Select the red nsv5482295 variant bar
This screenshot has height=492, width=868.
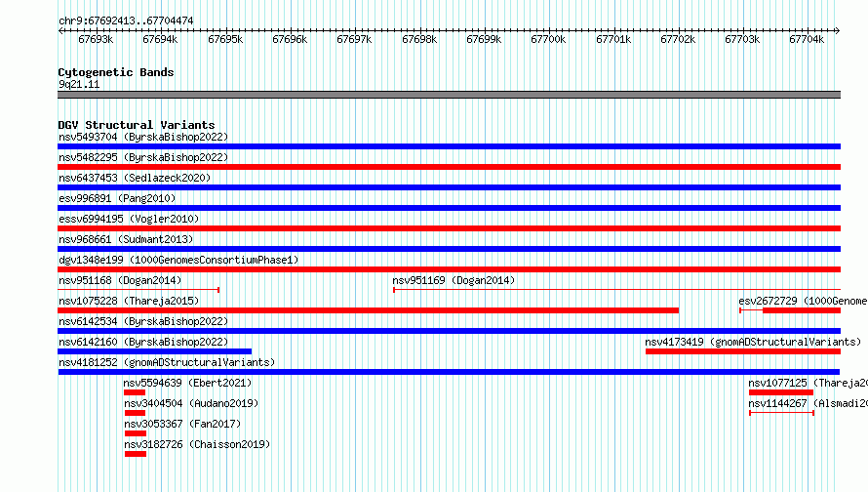click(449, 167)
